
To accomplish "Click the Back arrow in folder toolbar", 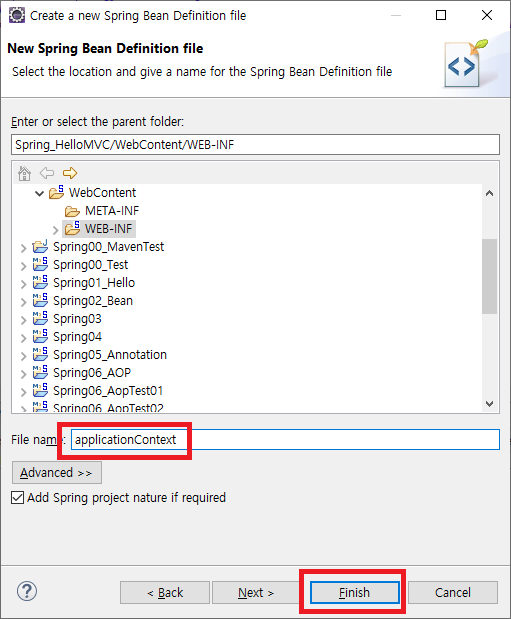I will (x=47, y=173).
